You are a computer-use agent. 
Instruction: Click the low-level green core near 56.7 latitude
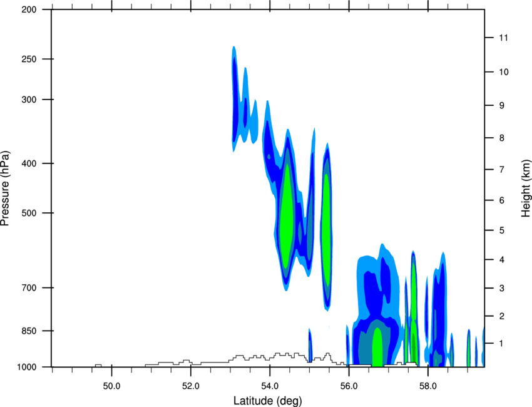pyautogui.click(x=377, y=347)
